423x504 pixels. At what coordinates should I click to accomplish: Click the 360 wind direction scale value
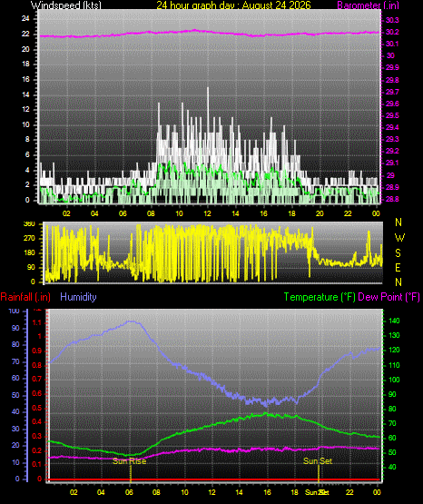29,224
